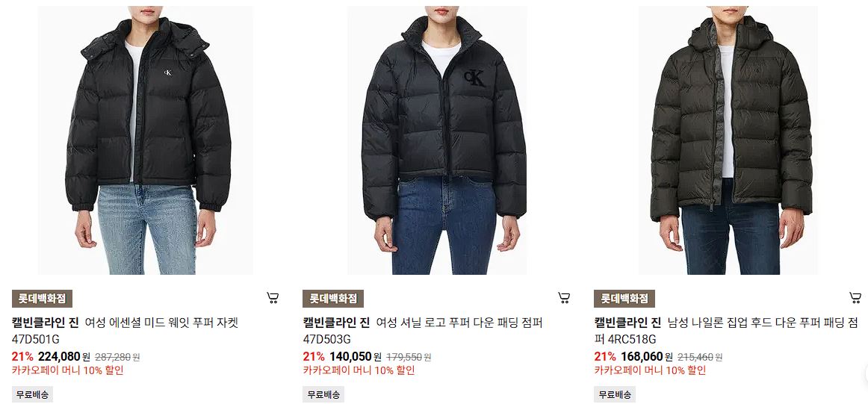Add 47D501G jacket to cart icon
The image size is (868, 404).
click(273, 298)
